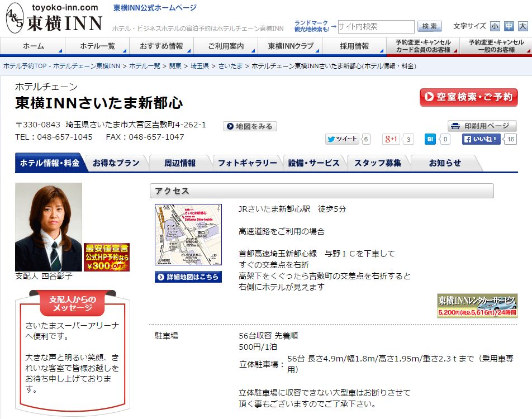Click the 地図をみる map button
The image size is (532, 419).
tap(250, 126)
